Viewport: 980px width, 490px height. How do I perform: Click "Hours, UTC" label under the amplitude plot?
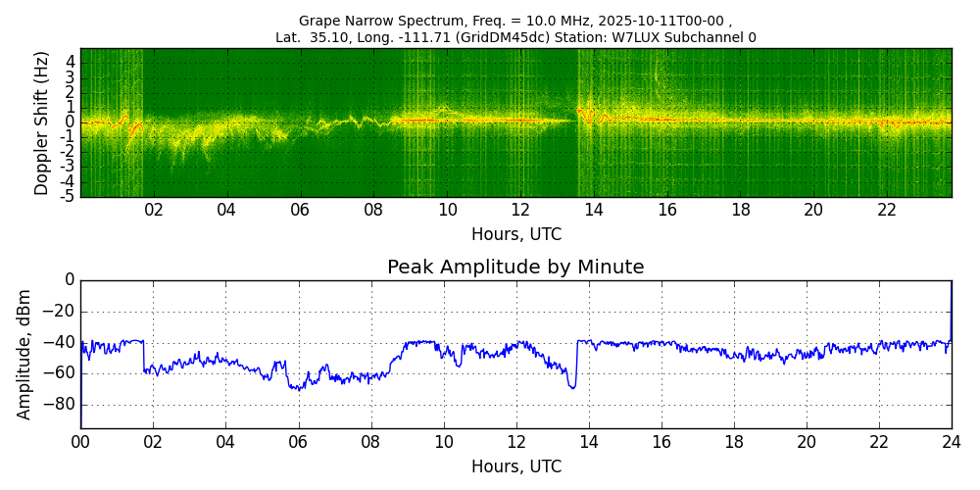click(x=515, y=466)
